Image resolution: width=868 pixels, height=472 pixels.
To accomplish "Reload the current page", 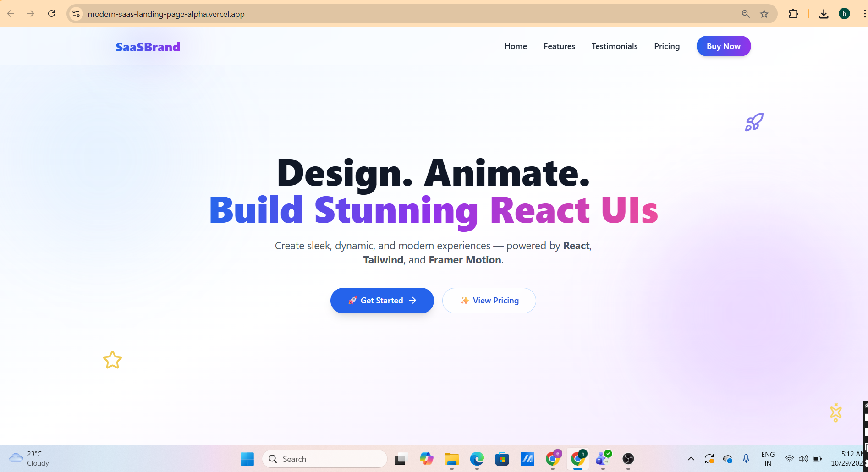I will pyautogui.click(x=52, y=13).
